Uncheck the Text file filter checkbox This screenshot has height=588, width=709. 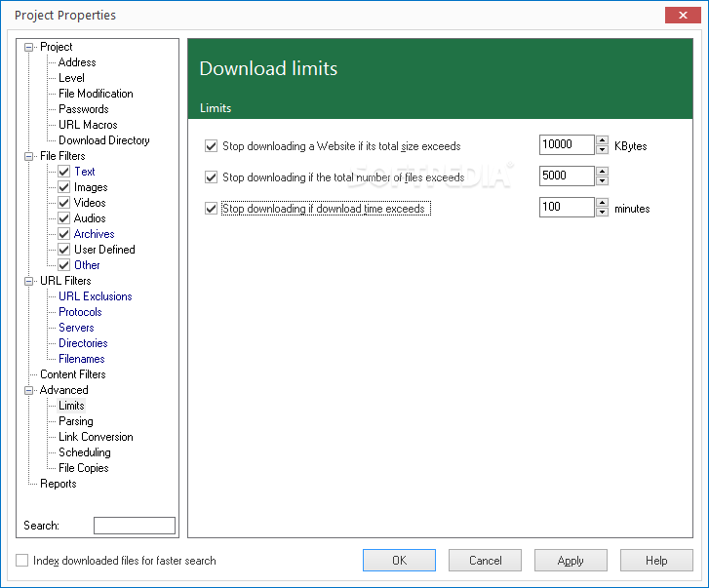pyautogui.click(x=64, y=172)
